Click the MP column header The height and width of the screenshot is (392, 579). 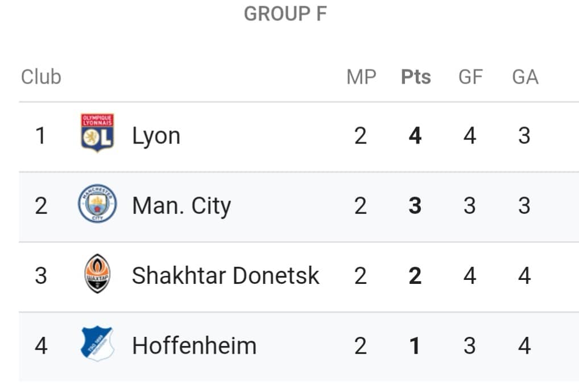pos(361,77)
